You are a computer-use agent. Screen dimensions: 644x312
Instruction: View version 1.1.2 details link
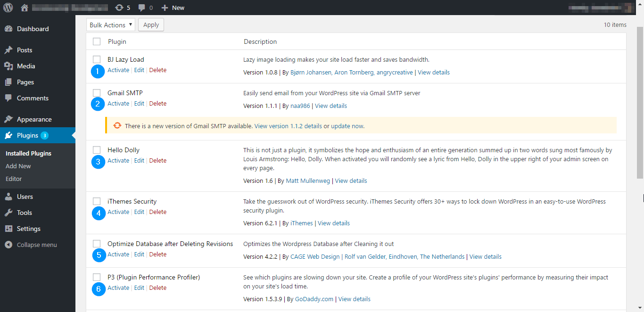point(288,126)
